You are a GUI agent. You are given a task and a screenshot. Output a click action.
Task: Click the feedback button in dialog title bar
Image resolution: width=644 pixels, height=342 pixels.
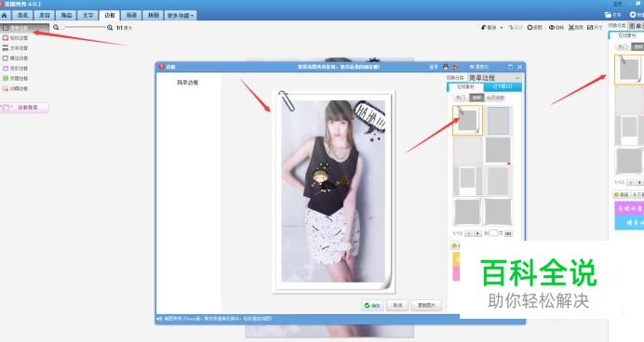point(479,66)
